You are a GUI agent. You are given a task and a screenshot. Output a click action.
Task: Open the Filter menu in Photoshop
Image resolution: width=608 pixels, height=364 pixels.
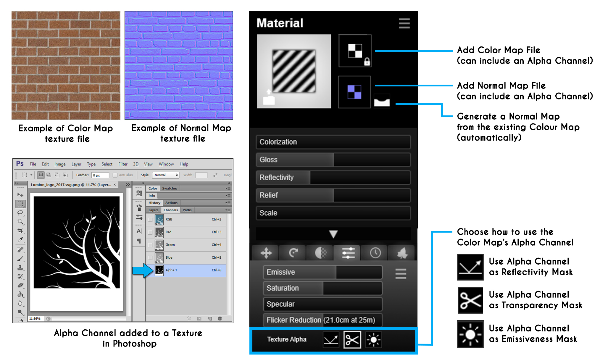click(123, 164)
